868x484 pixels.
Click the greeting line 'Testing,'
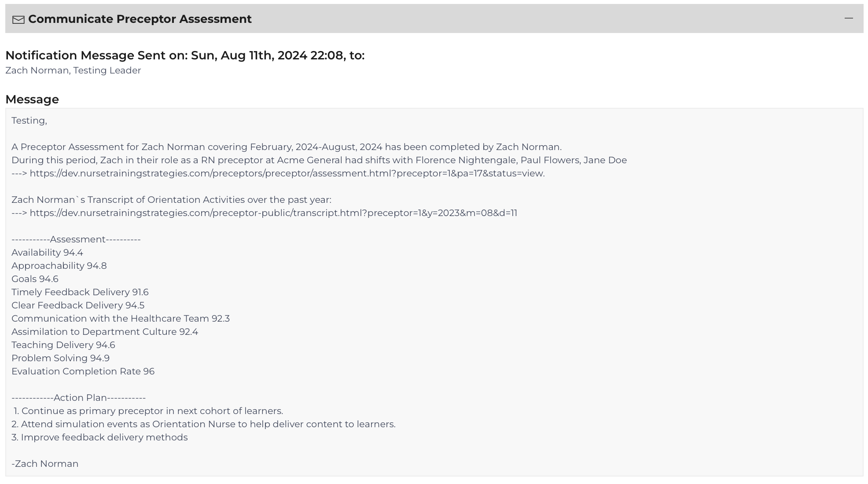(29, 121)
